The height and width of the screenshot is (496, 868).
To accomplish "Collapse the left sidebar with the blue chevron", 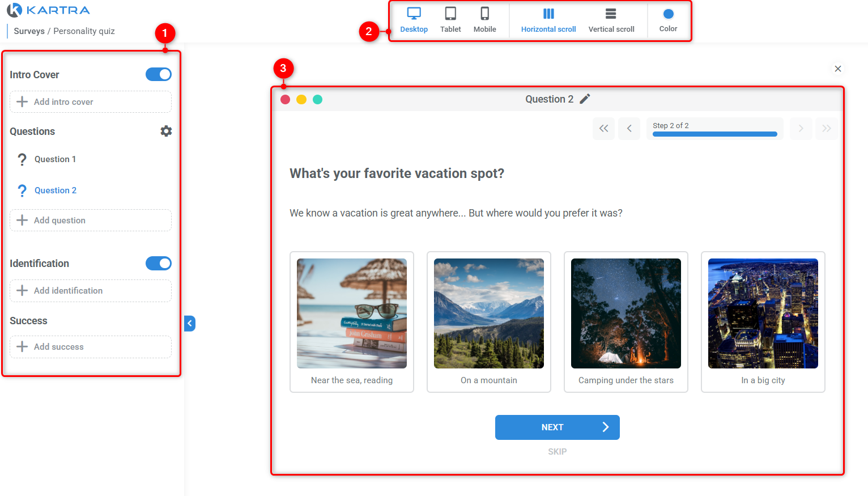I will (189, 323).
